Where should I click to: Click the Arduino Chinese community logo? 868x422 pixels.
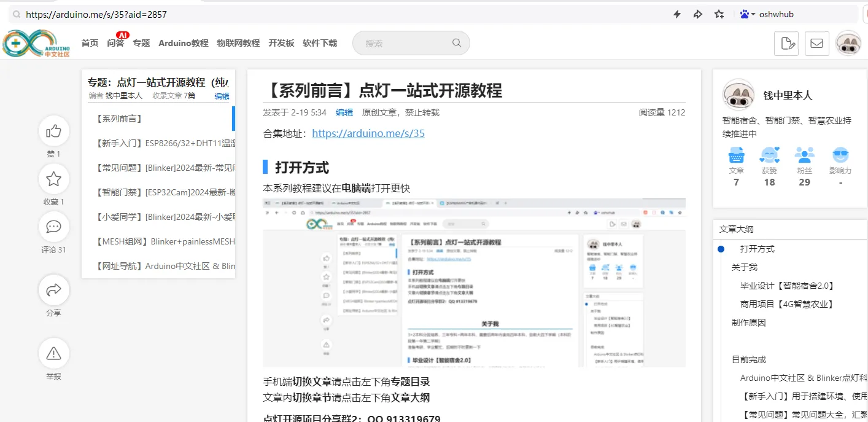[36, 44]
